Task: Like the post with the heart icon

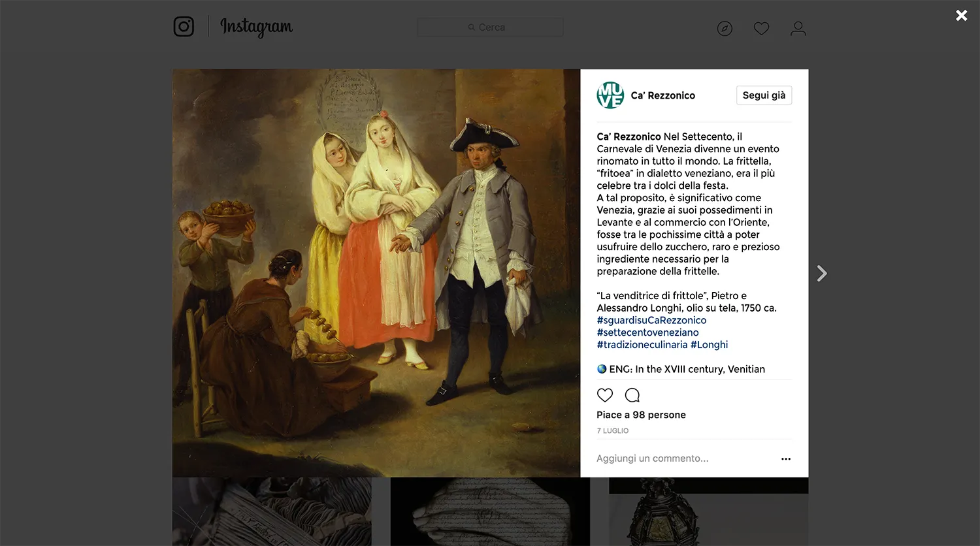Action: 605,395
